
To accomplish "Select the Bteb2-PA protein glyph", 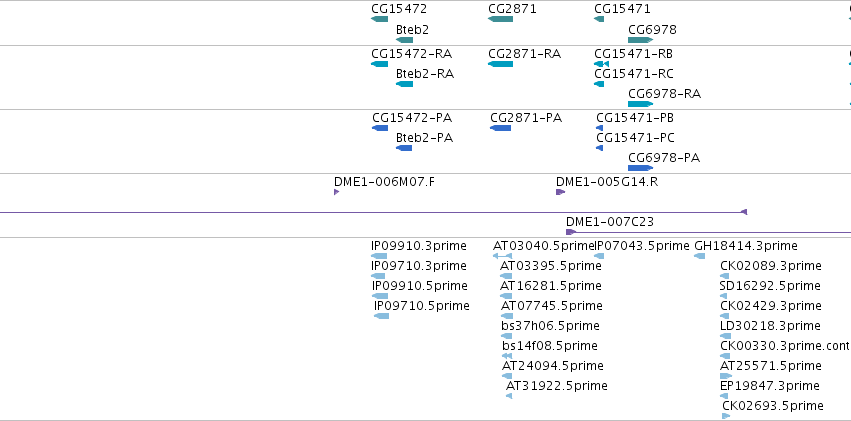I will coord(404,148).
